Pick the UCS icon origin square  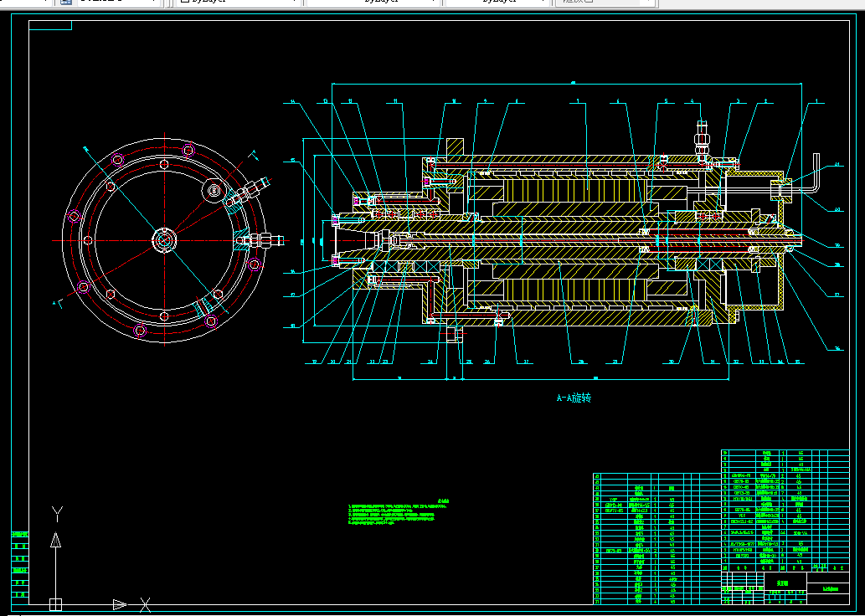pos(56,604)
